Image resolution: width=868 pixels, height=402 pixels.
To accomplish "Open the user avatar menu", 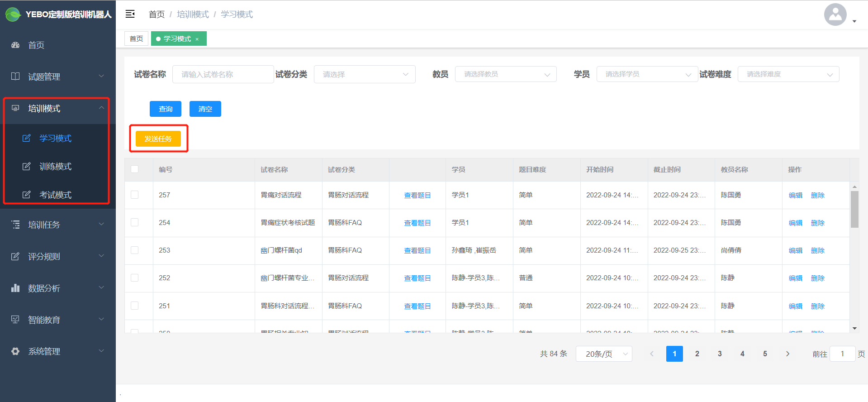I will pos(835,14).
